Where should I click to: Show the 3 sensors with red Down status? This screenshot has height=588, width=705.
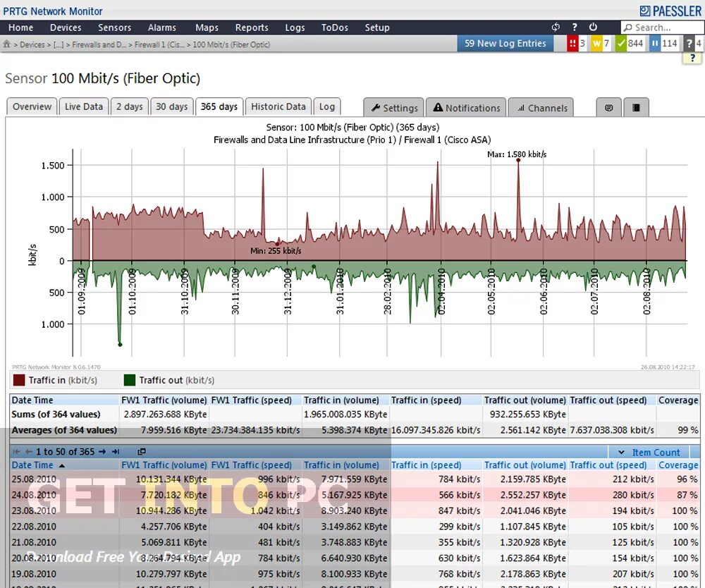(x=577, y=44)
